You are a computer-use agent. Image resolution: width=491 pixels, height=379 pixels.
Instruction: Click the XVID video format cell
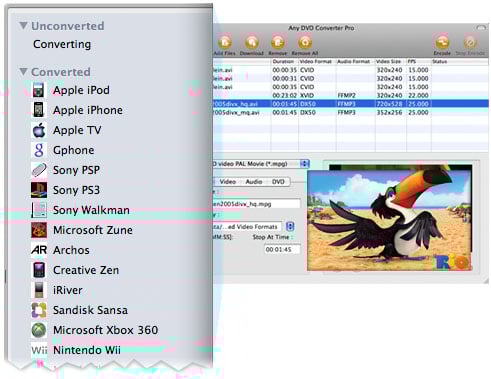pos(307,95)
